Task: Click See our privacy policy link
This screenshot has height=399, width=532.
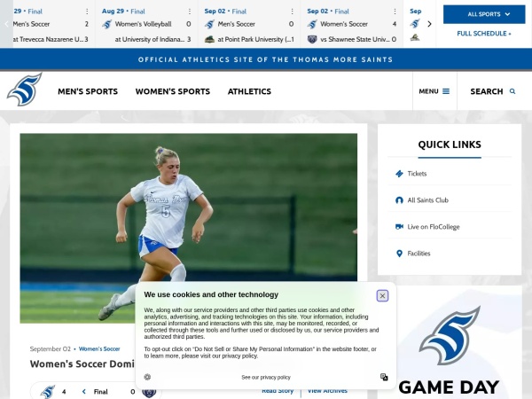Action: coord(266,378)
